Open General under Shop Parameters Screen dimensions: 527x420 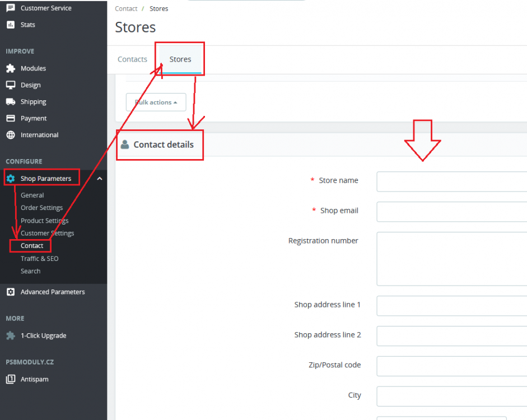coord(32,195)
